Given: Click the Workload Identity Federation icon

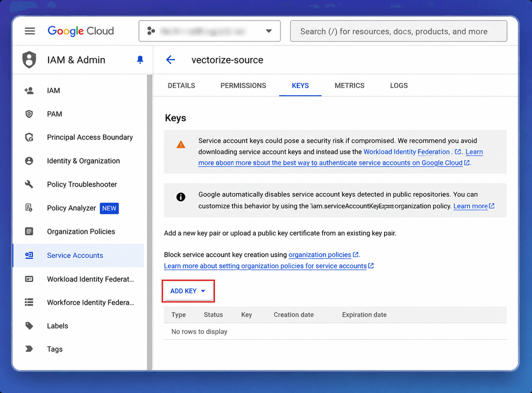Looking at the screenshot, I should point(29,279).
